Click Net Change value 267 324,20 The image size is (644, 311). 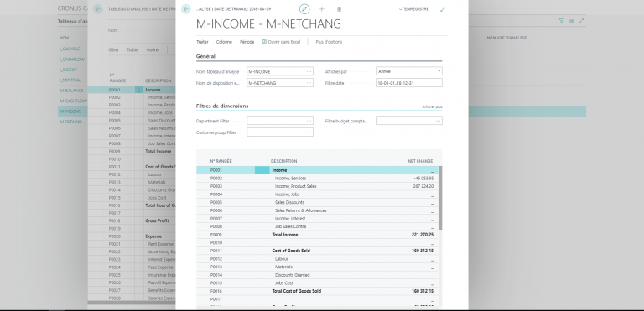[423, 186]
